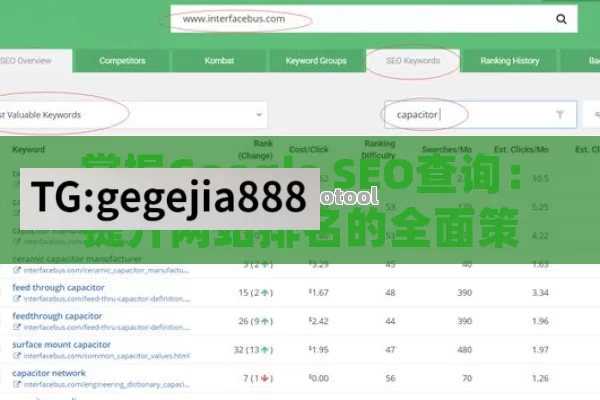This screenshot has height=400, width=600.
Task: Open the Competitors tab
Action: pyautogui.click(x=122, y=60)
